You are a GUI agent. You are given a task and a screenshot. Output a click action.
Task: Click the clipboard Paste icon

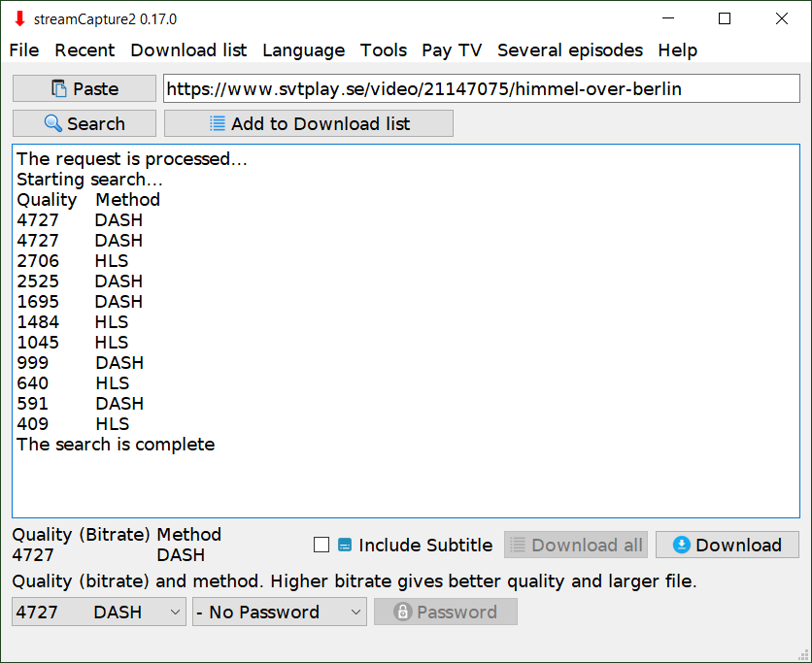(59, 88)
